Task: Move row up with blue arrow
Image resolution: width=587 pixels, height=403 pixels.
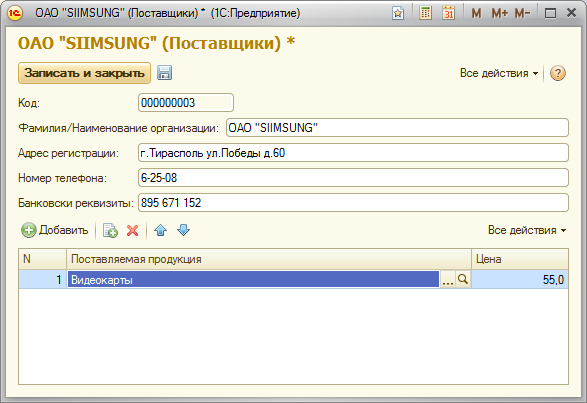Action: (161, 230)
